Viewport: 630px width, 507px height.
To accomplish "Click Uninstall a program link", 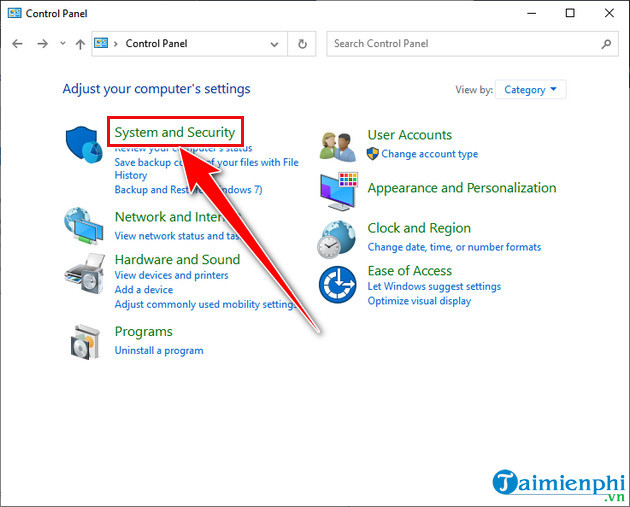I will 159,351.
